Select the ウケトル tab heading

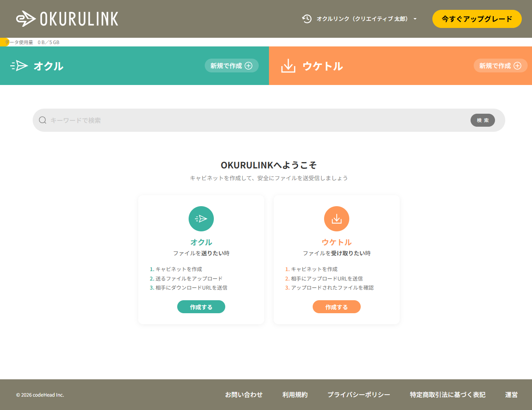[323, 66]
